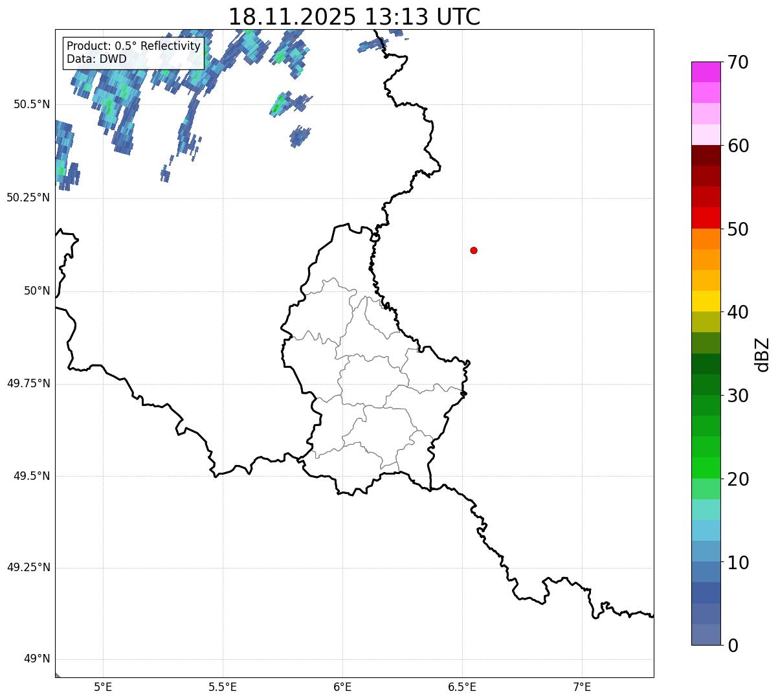Click the 6°E longitude axis label
The width and height of the screenshot is (778, 700).
click(x=342, y=686)
